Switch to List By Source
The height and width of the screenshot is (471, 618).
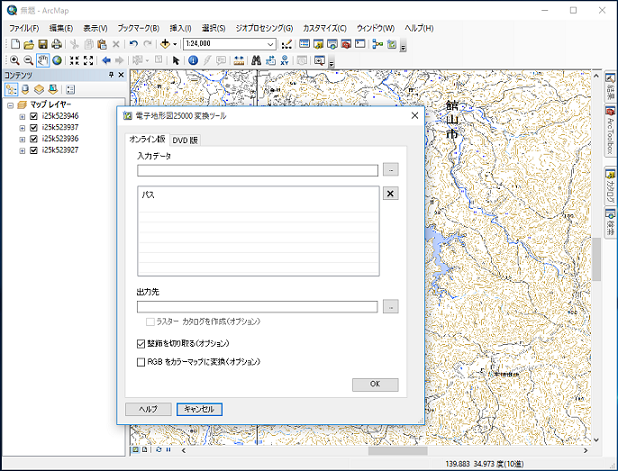point(25,89)
